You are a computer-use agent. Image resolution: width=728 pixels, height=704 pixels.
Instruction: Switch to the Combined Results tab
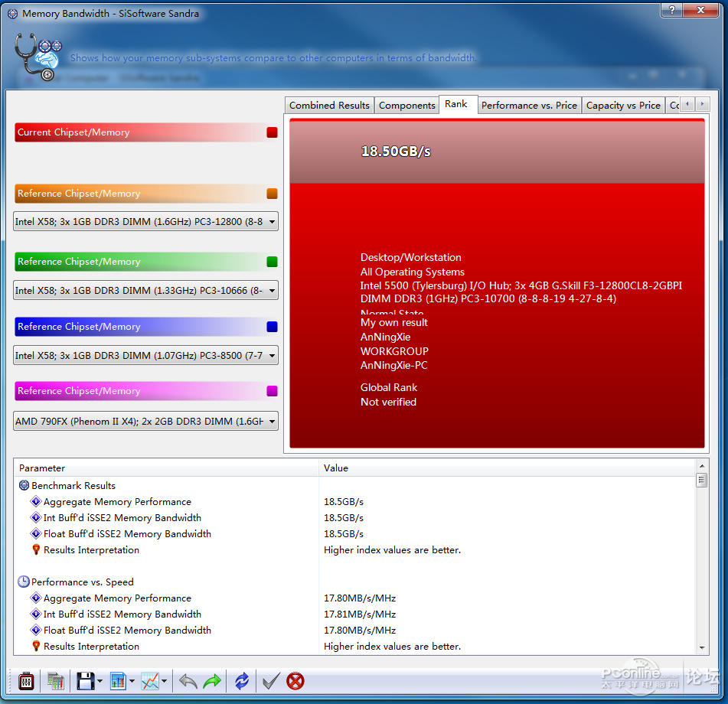[x=330, y=106]
